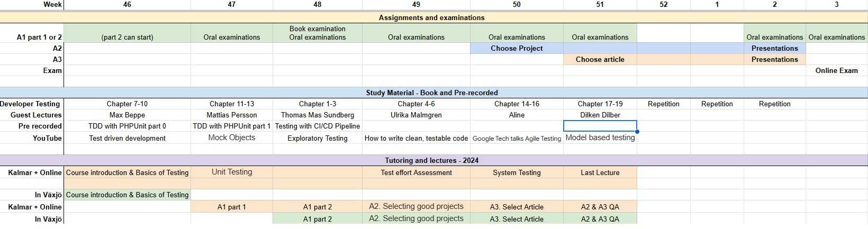Select the "Thomas Mas Sundberg" cell

click(317, 115)
